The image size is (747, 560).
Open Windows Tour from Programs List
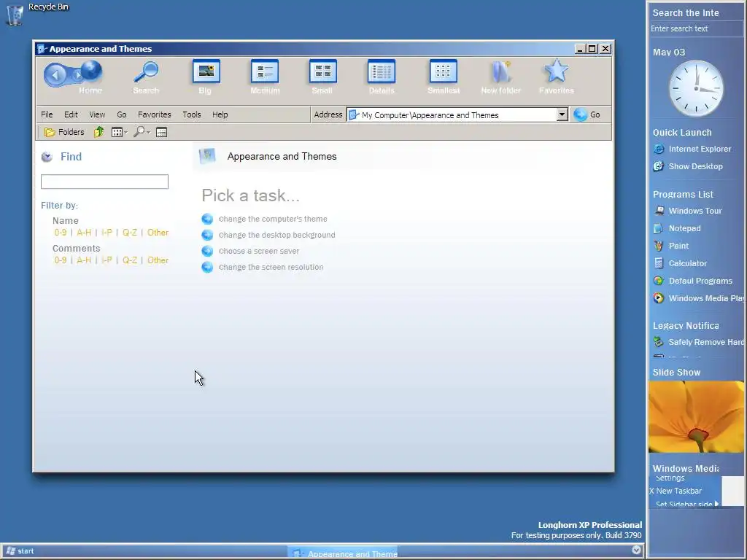[x=687, y=211]
